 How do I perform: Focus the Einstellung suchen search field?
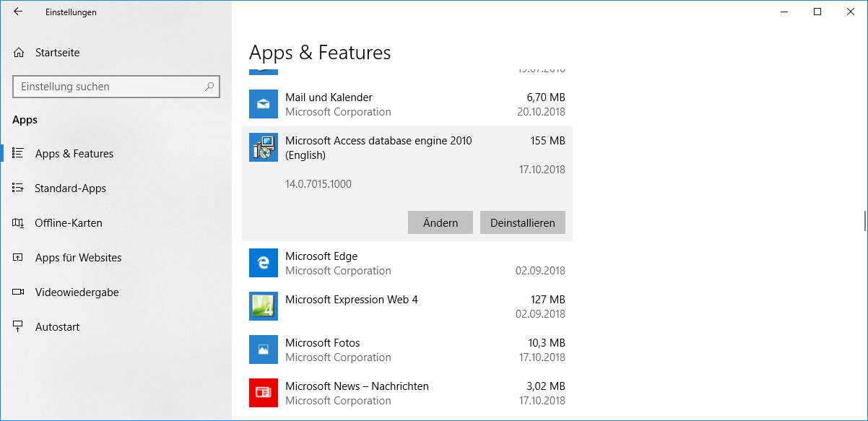tap(108, 87)
